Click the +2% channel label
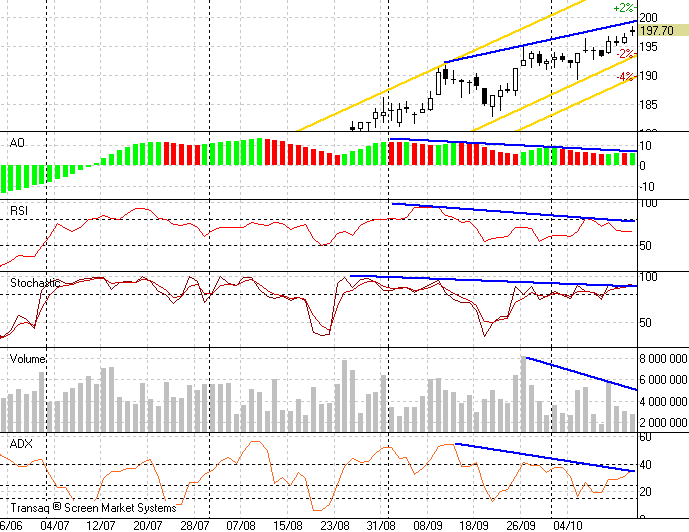The height and width of the screenshot is (532, 689). (x=623, y=8)
